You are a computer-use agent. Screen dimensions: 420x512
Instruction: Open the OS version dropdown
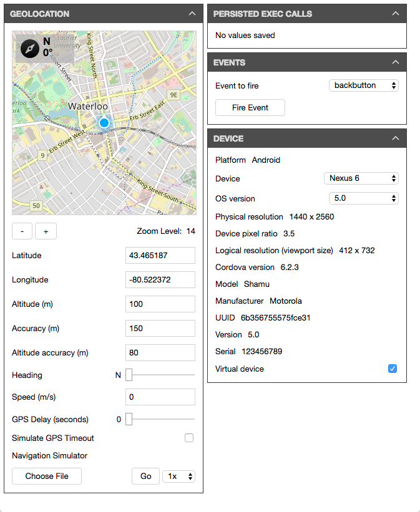(363, 198)
